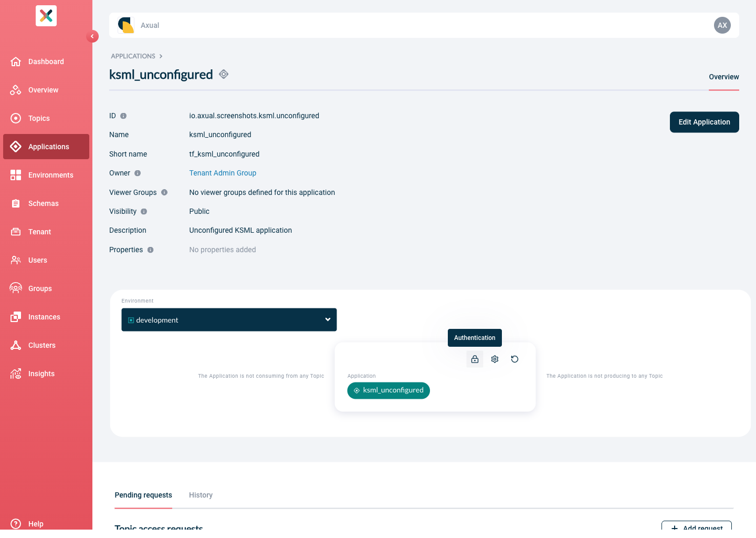Click the ksml_unconfigured page title

[161, 75]
